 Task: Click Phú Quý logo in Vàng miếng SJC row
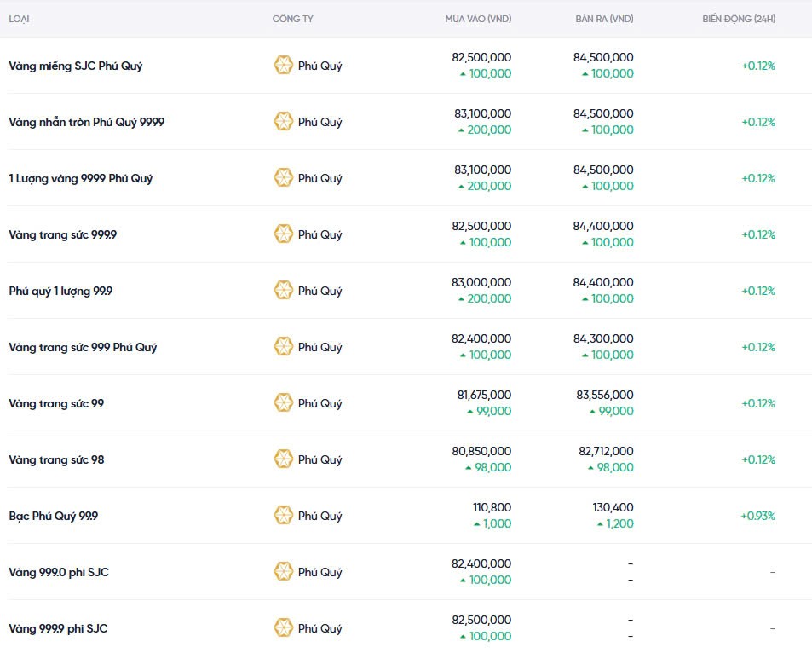pyautogui.click(x=283, y=66)
